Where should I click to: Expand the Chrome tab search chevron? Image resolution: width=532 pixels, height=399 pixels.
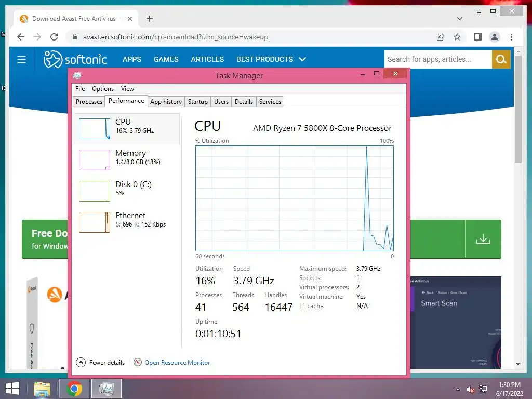point(460,19)
